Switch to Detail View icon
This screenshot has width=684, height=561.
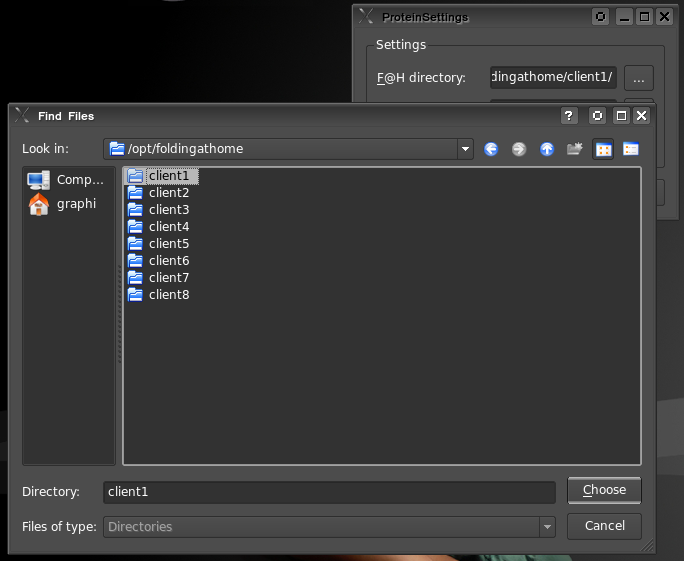tap(631, 149)
